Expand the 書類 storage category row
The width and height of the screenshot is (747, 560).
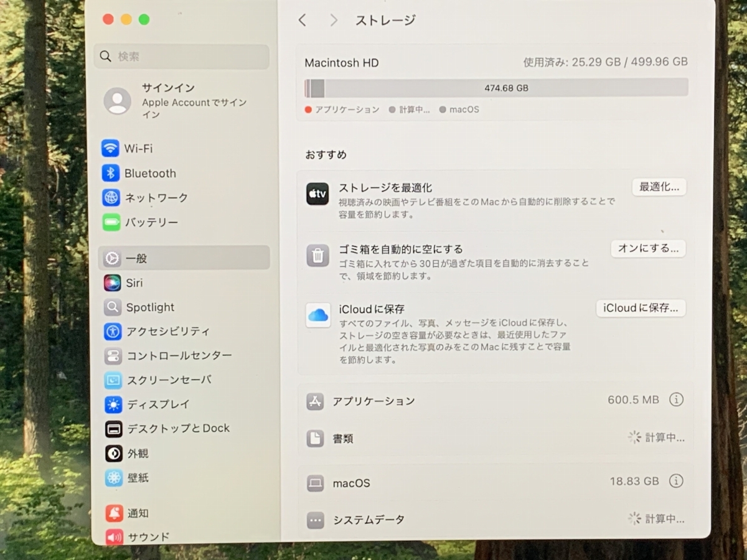(x=495, y=438)
